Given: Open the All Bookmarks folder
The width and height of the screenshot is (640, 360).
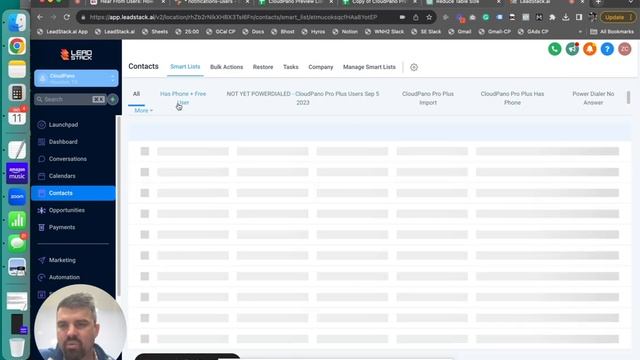Looking at the screenshot, I should point(612,31).
